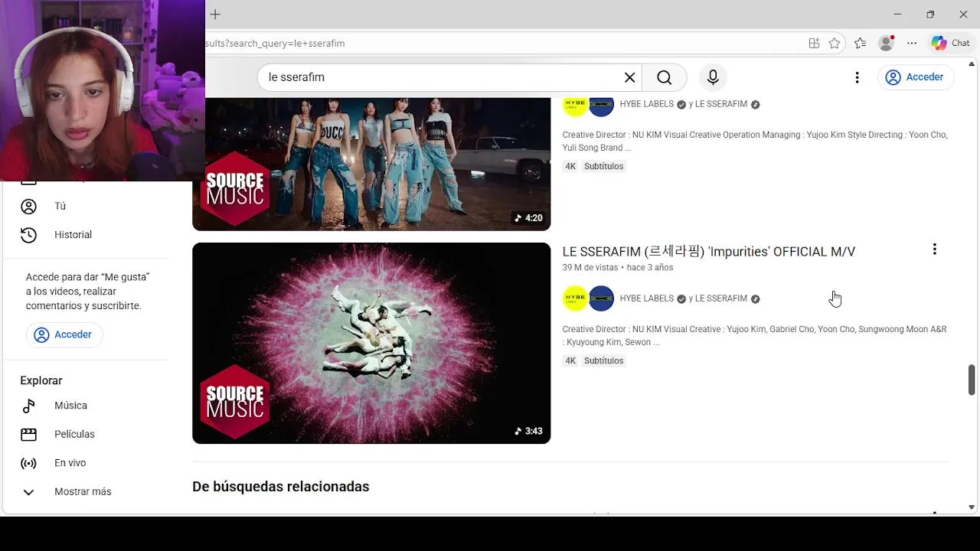Open YouTube settings three-dot menu
The width and height of the screenshot is (980, 551).
[857, 77]
